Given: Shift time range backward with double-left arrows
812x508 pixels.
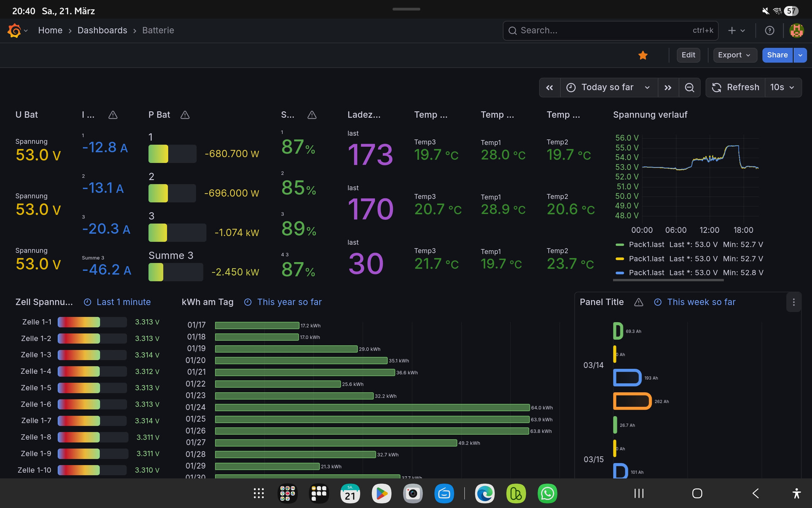Looking at the screenshot, I should 549,88.
